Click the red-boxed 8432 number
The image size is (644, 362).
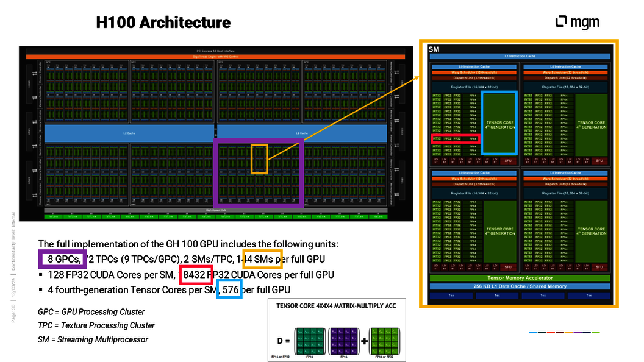click(195, 275)
